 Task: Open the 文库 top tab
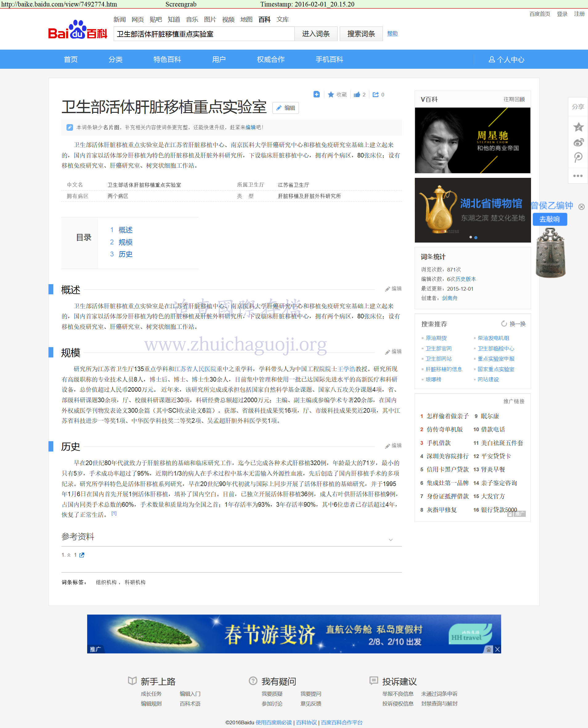coord(282,19)
